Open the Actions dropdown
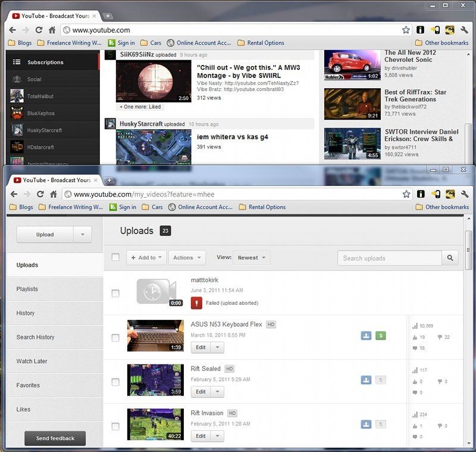The height and width of the screenshot is (452, 476). click(187, 258)
